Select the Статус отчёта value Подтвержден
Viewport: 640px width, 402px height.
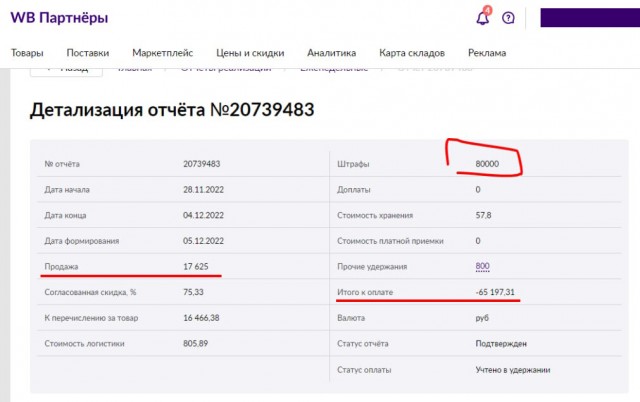(501, 344)
